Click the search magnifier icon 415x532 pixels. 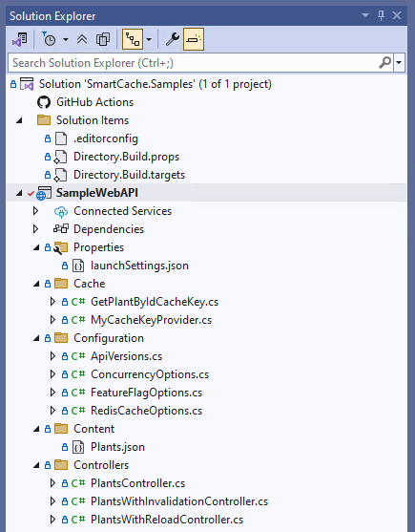[x=384, y=63]
